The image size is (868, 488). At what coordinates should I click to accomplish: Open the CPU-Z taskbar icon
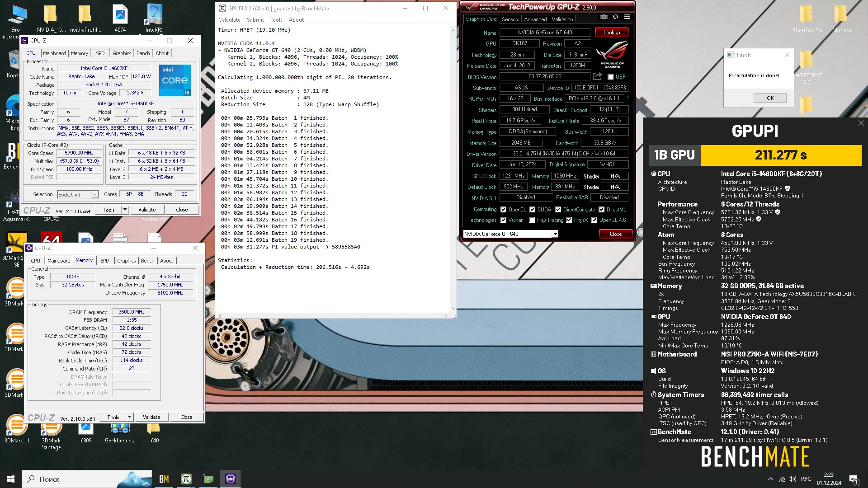pyautogui.click(x=230, y=479)
